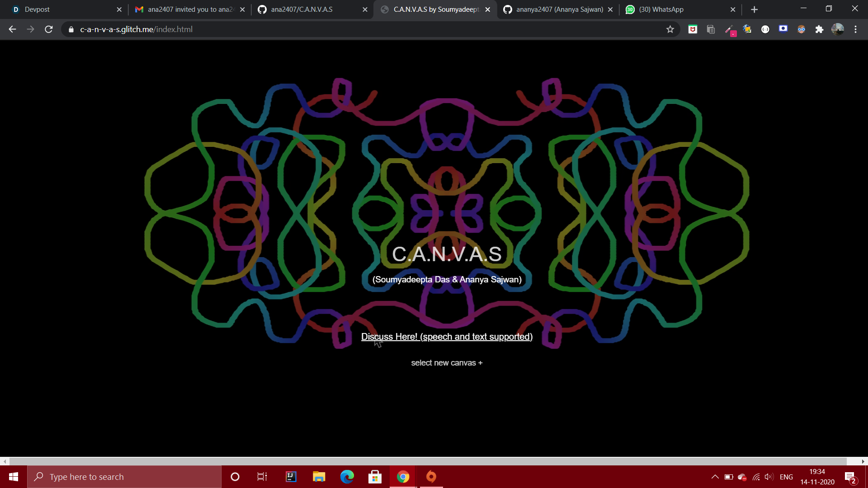The width and height of the screenshot is (868, 488).
Task: Click the profile avatar icon
Action: 837,29
